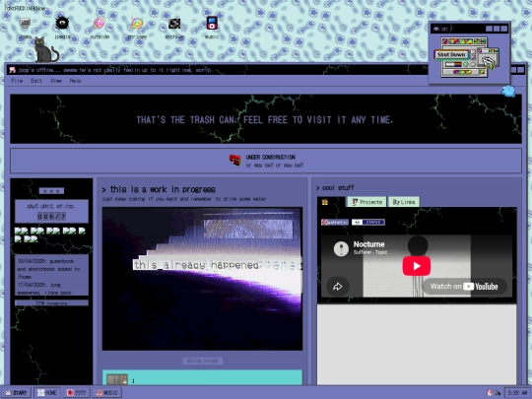532x399 pixels.
Task: Click the icon in the small window title bar
Action: 436,29
